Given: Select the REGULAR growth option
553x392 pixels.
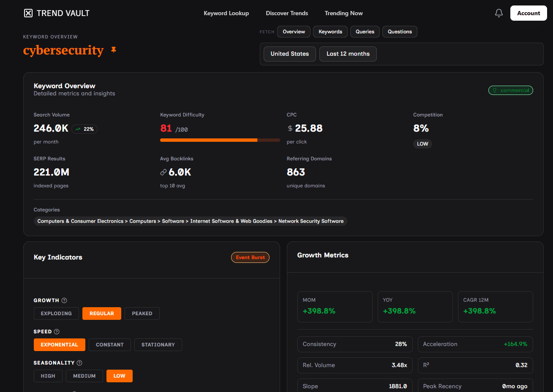Looking at the screenshot, I should [x=102, y=314].
